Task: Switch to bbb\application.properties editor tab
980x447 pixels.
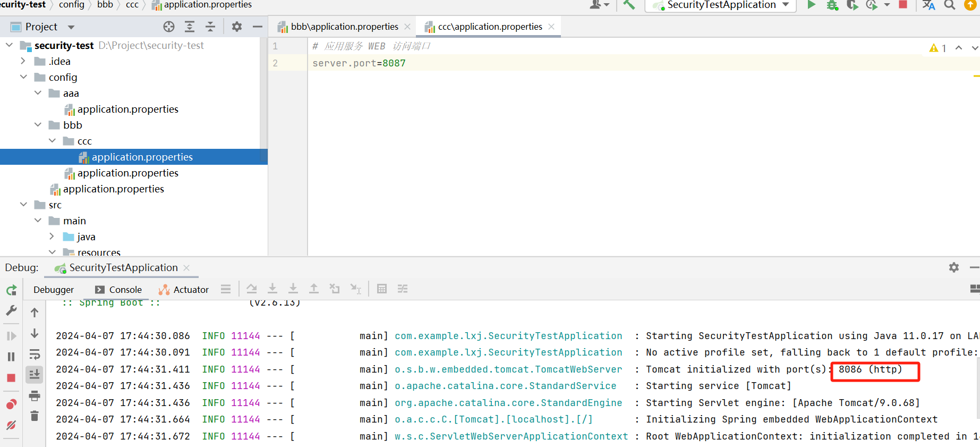Action: click(344, 27)
